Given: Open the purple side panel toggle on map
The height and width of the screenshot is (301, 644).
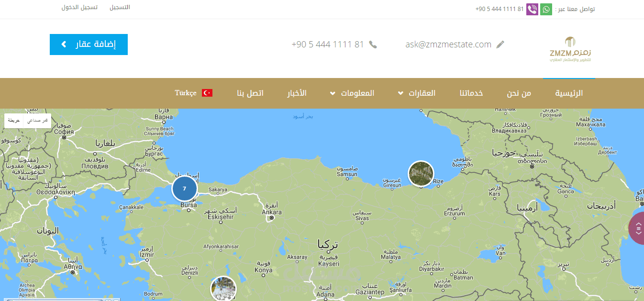Looking at the screenshot, I should (637, 229).
